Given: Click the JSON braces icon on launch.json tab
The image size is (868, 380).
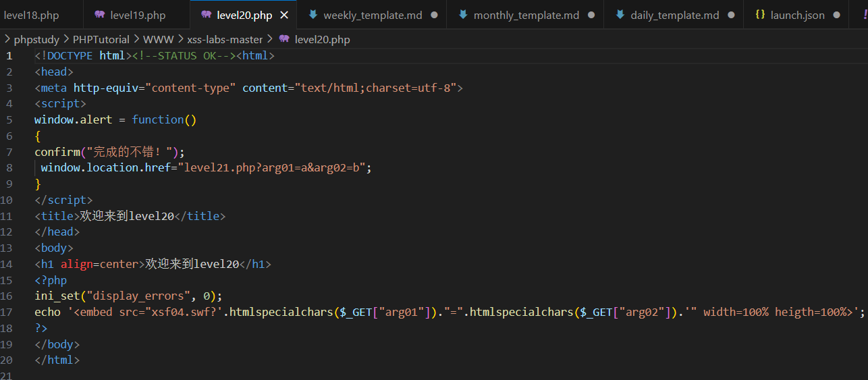Looking at the screenshot, I should (760, 15).
